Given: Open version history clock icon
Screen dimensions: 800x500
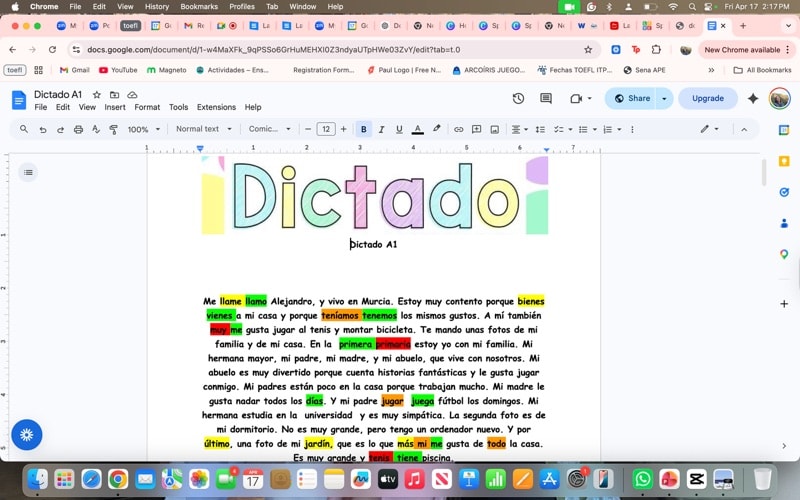Looking at the screenshot, I should 518,98.
